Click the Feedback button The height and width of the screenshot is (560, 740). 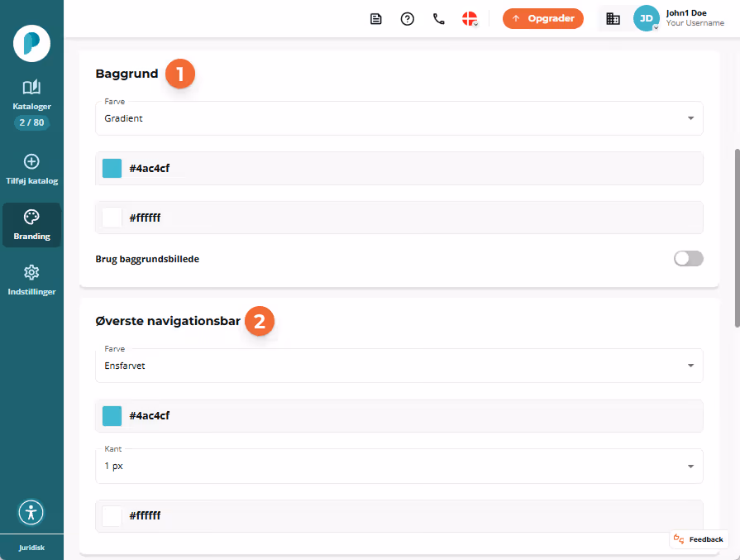click(x=699, y=539)
